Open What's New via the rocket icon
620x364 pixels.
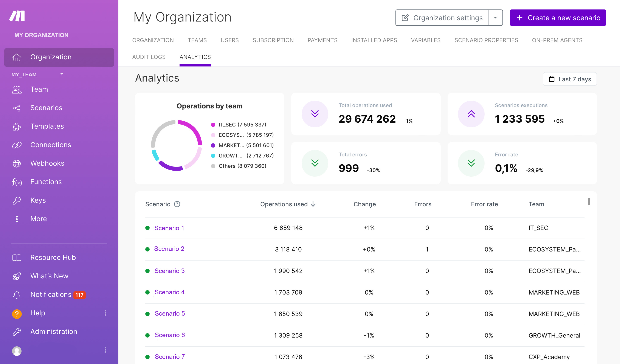click(x=17, y=276)
